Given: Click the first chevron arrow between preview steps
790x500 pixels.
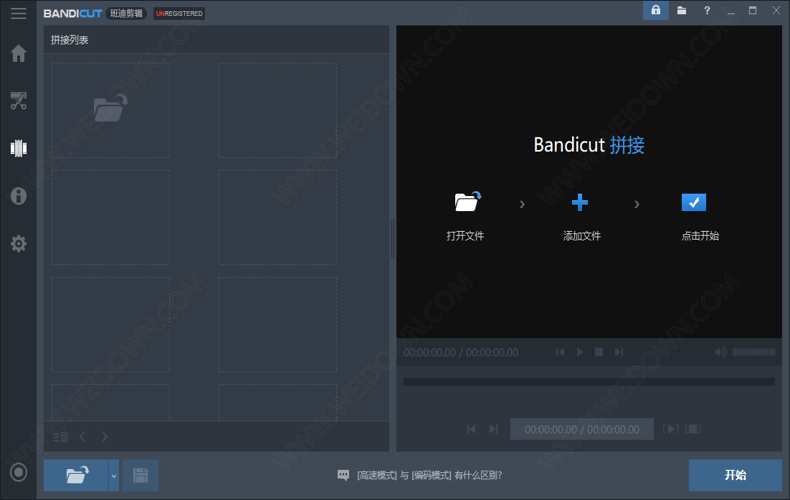Looking at the screenshot, I should point(522,204).
